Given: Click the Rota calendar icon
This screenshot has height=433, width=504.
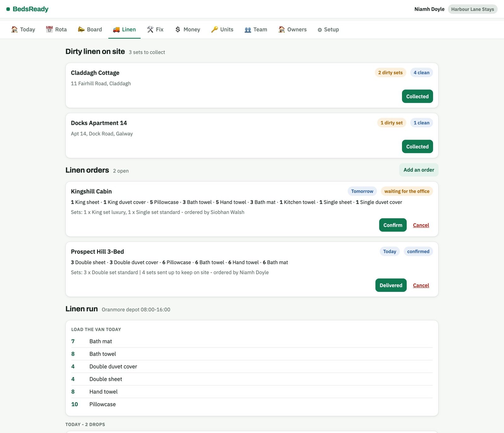Looking at the screenshot, I should click(49, 29).
